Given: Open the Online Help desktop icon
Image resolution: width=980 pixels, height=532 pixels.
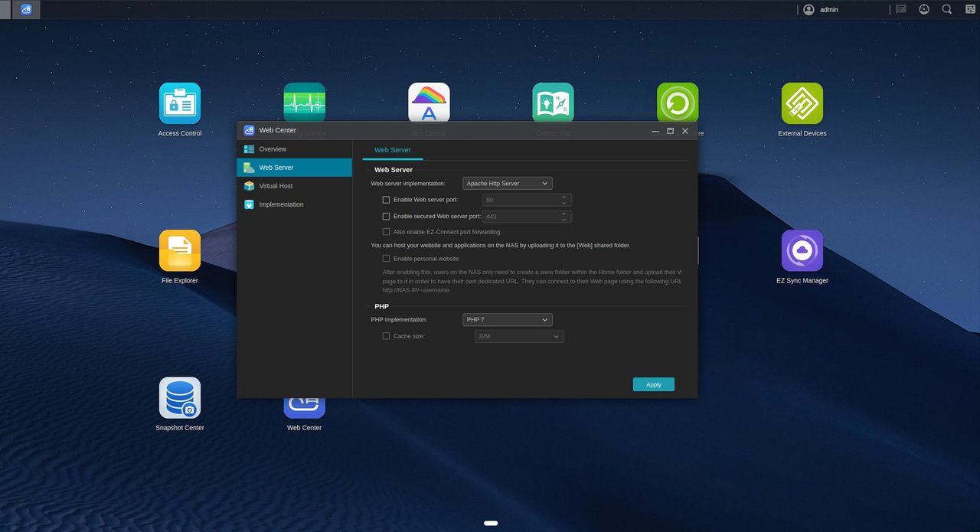Looking at the screenshot, I should (554, 102).
